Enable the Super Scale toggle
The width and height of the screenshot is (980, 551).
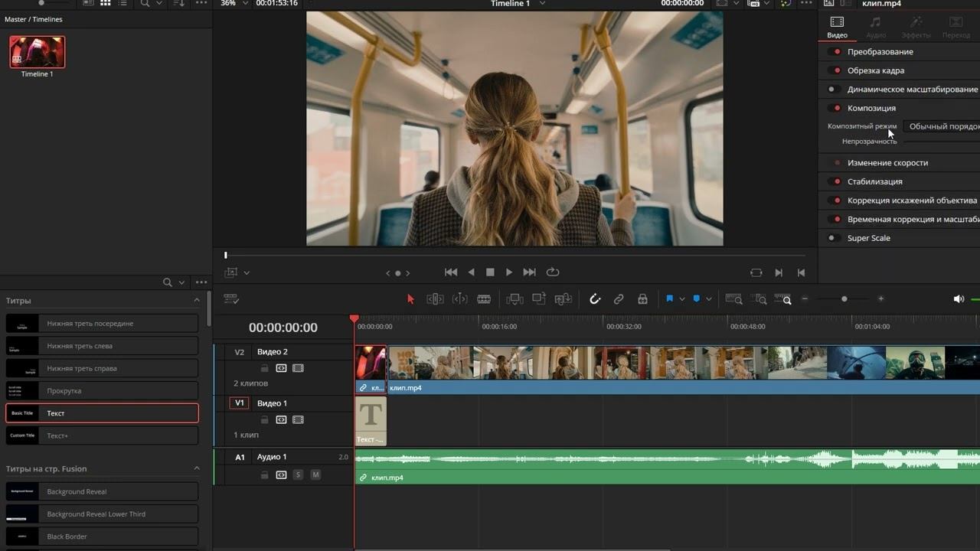[x=832, y=238]
